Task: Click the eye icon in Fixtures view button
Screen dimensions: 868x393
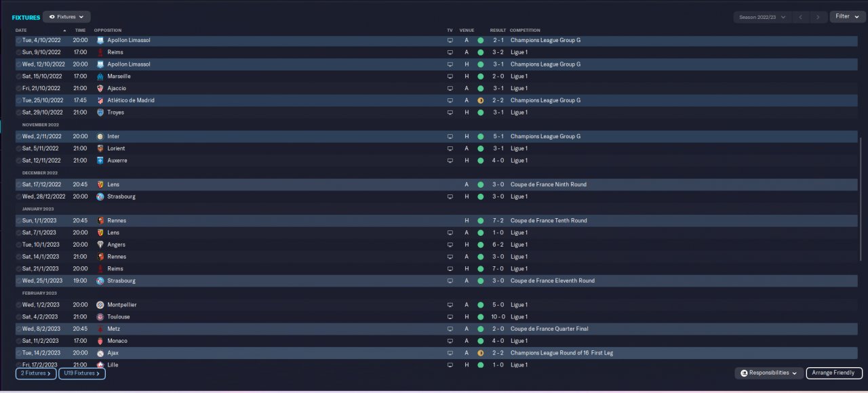Action: pyautogui.click(x=52, y=16)
